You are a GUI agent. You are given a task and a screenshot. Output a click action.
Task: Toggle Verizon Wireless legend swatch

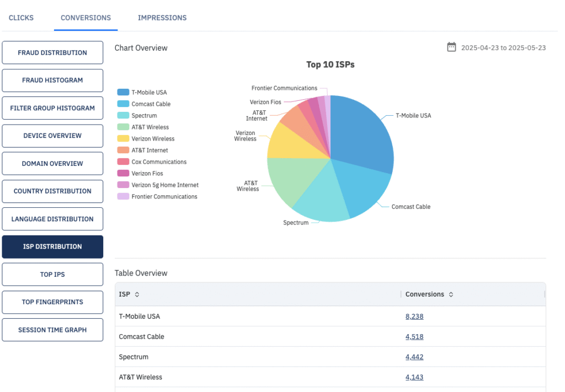pos(123,138)
